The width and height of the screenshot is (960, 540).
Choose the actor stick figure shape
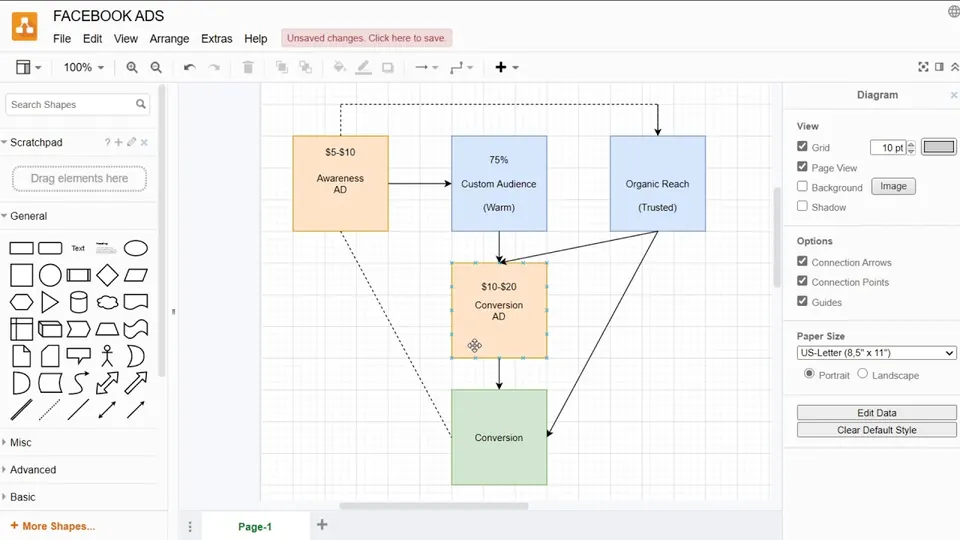107,355
